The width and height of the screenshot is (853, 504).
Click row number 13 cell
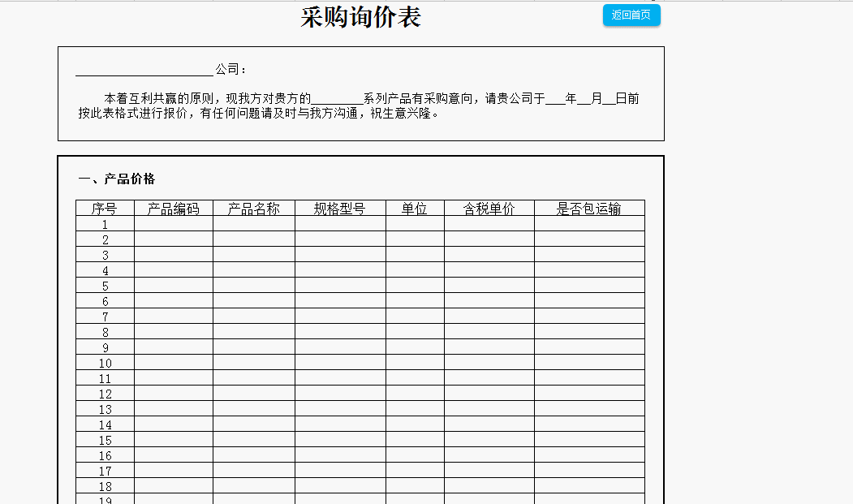pyautogui.click(x=105, y=409)
